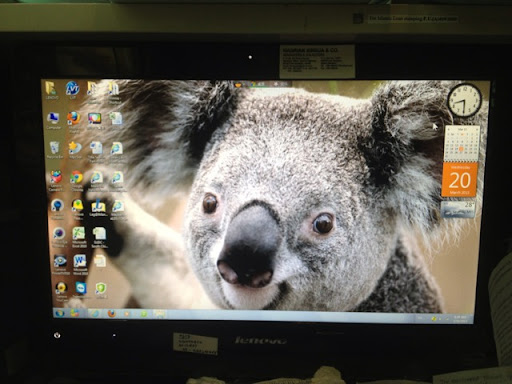This screenshot has height=384, width=512.
Task: Open the weather gadget showing 28°
Action: 458,209
